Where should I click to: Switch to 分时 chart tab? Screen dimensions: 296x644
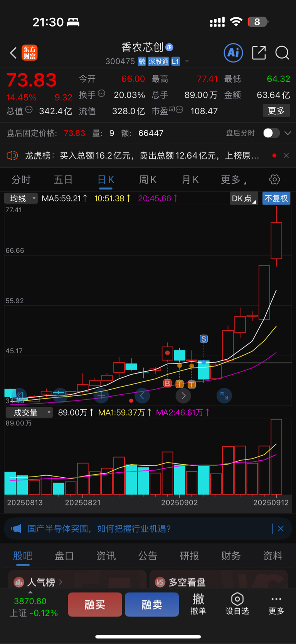click(21, 180)
